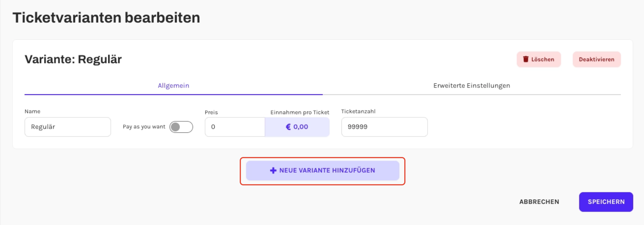The image size is (644, 225).
Task: Click the Einnahmen pro Ticket amount box
Action: [x=297, y=127]
